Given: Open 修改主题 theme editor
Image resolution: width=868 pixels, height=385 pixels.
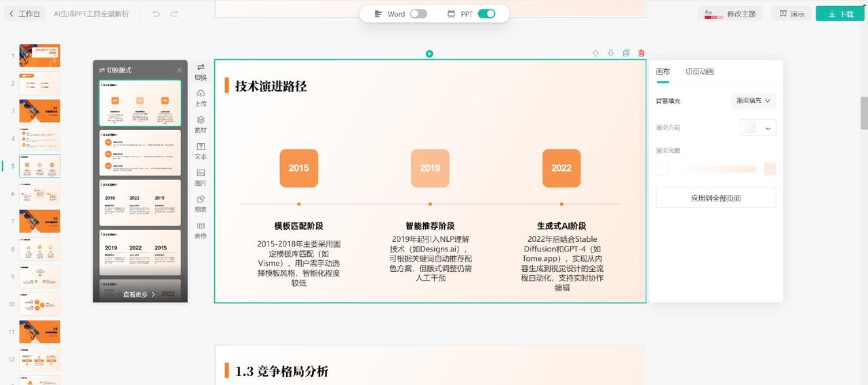Looking at the screenshot, I should tap(730, 14).
